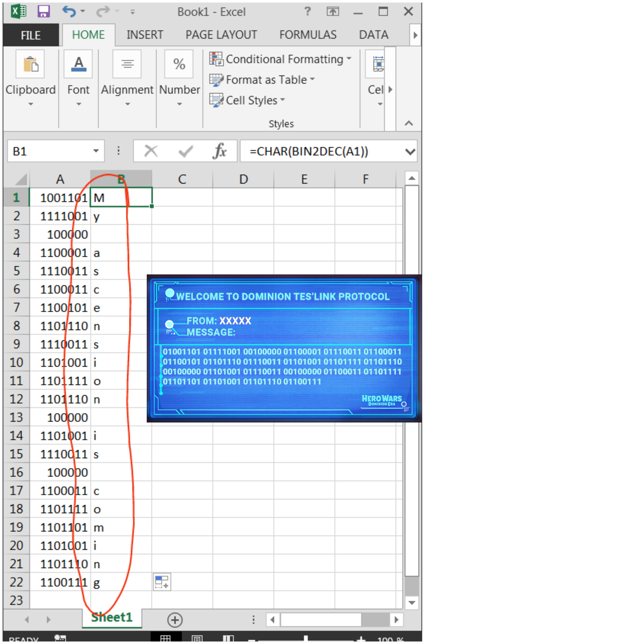The image size is (644, 644).
Task: Click the Insert Function fx icon
Action: pyautogui.click(x=219, y=151)
